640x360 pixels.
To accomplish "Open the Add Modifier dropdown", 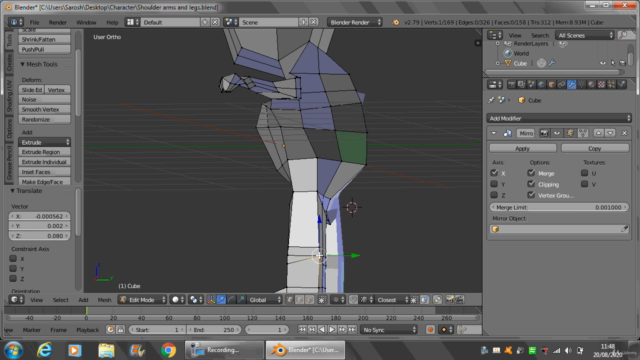I will pyautogui.click(x=559, y=118).
